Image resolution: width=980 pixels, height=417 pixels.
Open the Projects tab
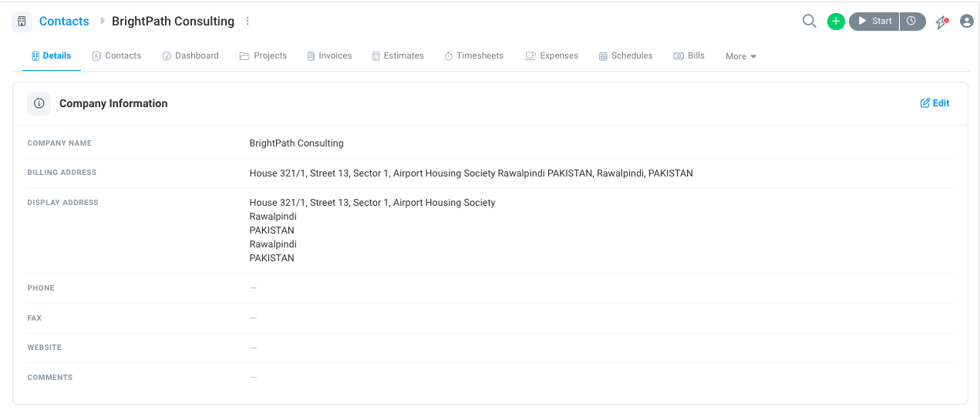tap(263, 55)
